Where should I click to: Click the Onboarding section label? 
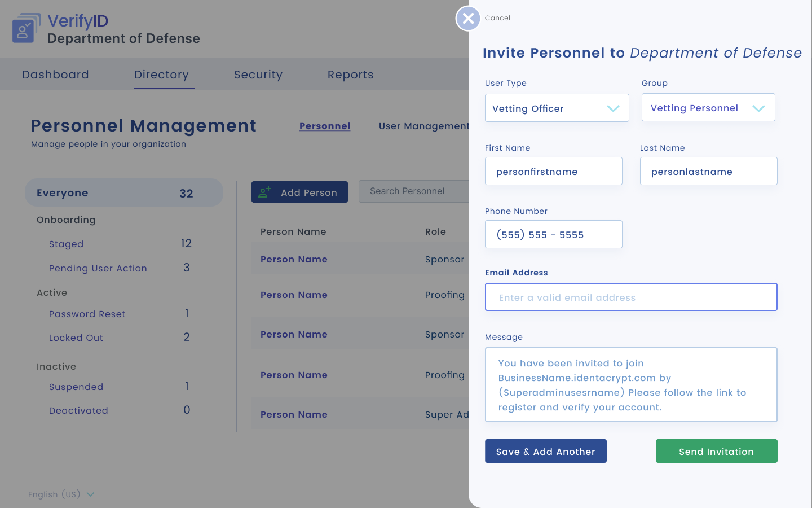[66, 220]
